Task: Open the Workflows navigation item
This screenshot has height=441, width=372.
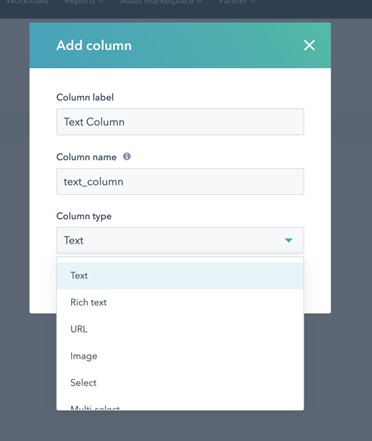Action: click(x=27, y=2)
